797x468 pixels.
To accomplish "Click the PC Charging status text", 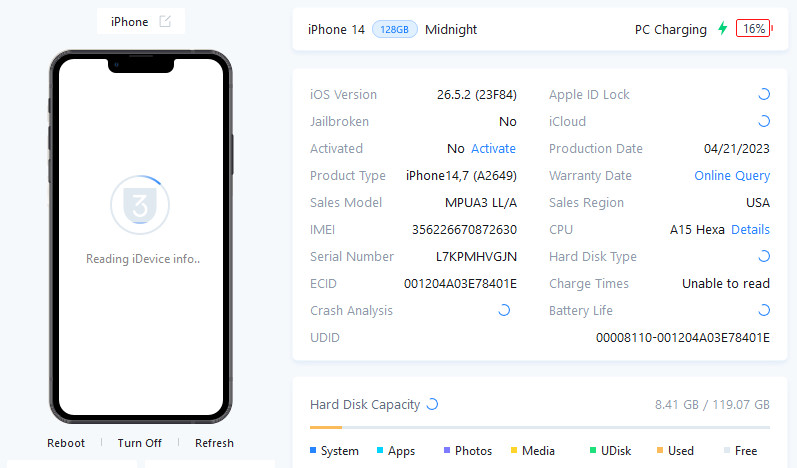I will (670, 29).
